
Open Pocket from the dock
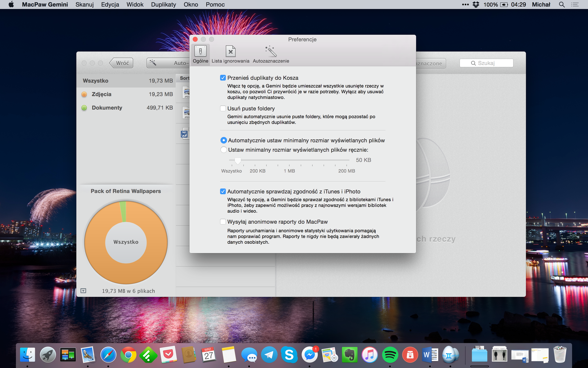click(168, 355)
